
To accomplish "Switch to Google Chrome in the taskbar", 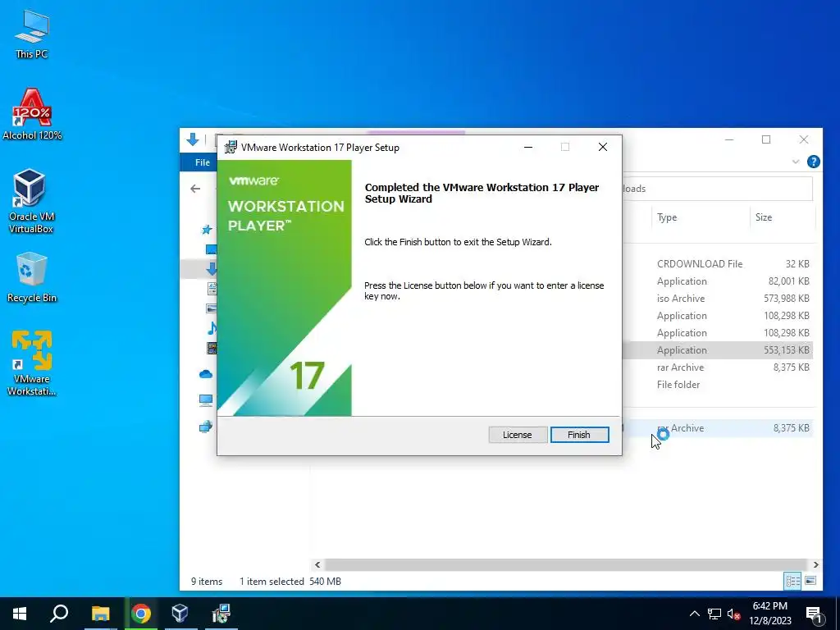I will [141, 614].
